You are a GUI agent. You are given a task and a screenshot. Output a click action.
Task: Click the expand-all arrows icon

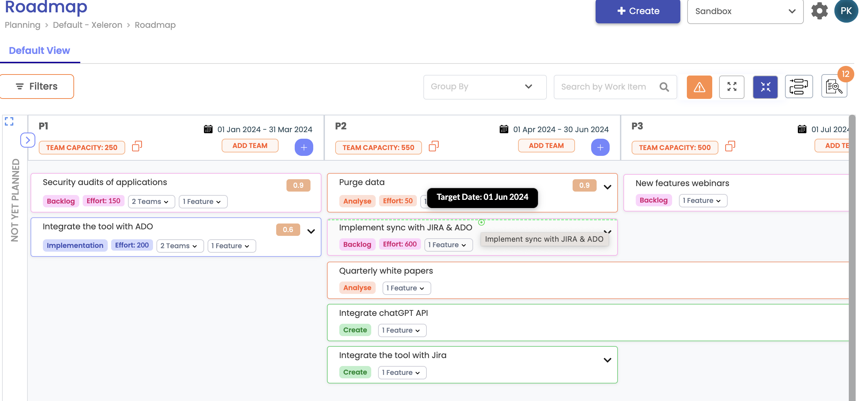point(731,87)
